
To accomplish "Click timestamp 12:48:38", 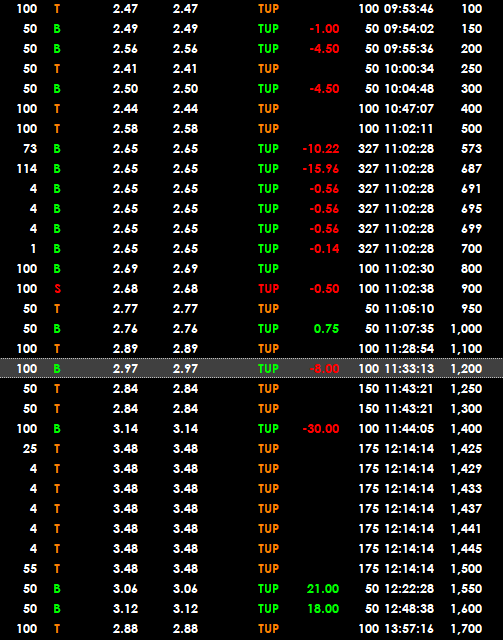I will click(409, 609).
